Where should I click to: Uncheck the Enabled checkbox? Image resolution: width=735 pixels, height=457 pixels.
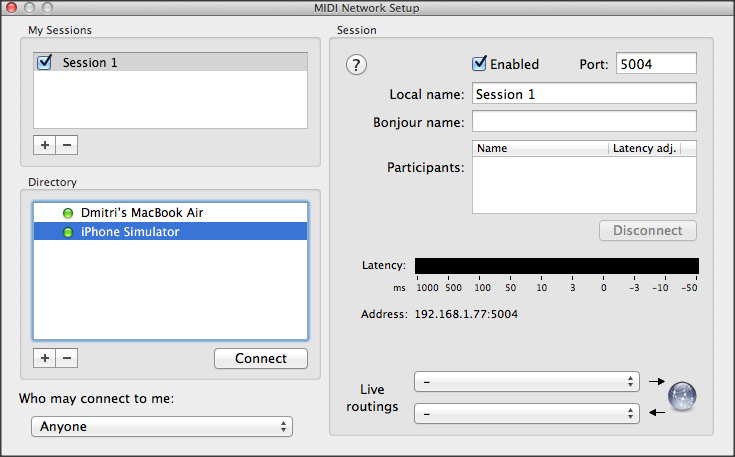[480, 64]
